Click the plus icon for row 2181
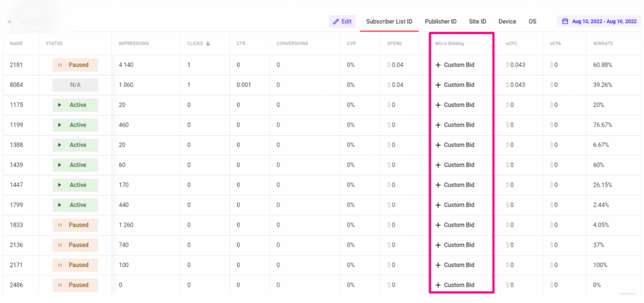Viewport: 644px width, 303px height. pyautogui.click(x=438, y=65)
